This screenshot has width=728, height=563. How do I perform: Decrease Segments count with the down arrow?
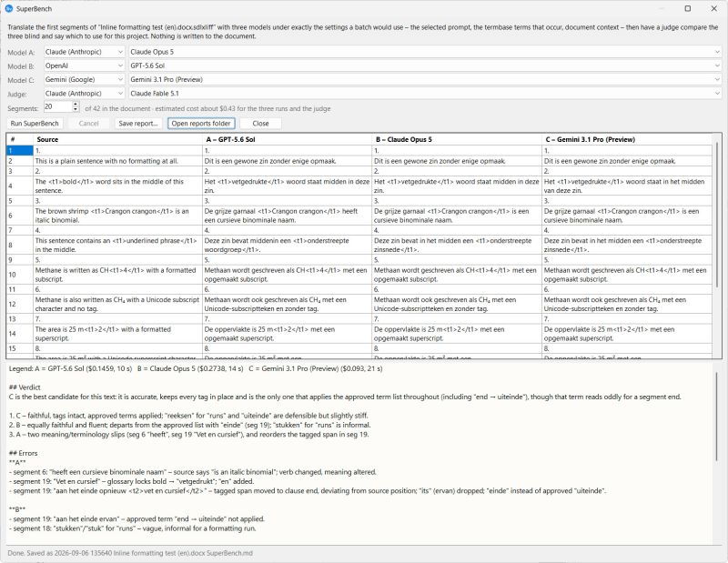pyautogui.click(x=76, y=109)
